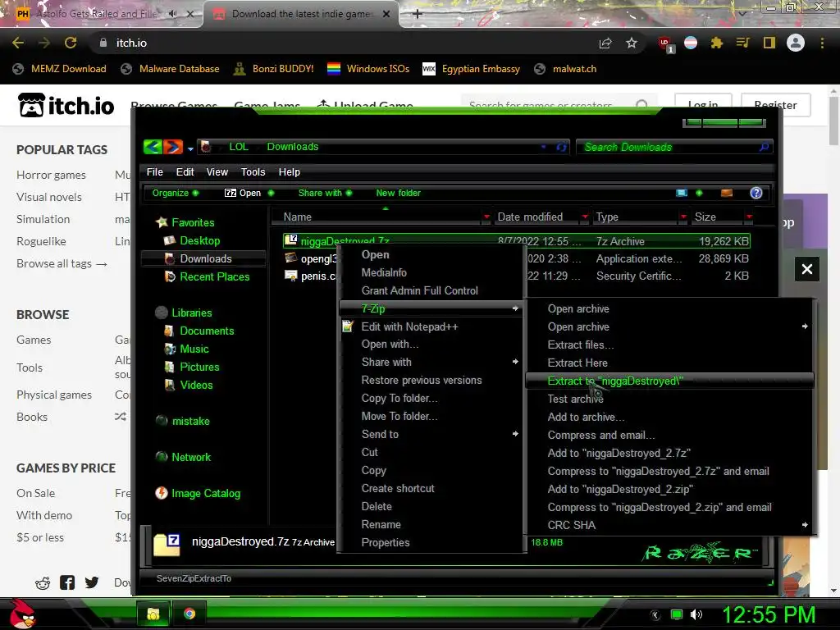The width and height of the screenshot is (840, 630).
Task: Close the itch.io overlay with X button
Action: click(807, 269)
